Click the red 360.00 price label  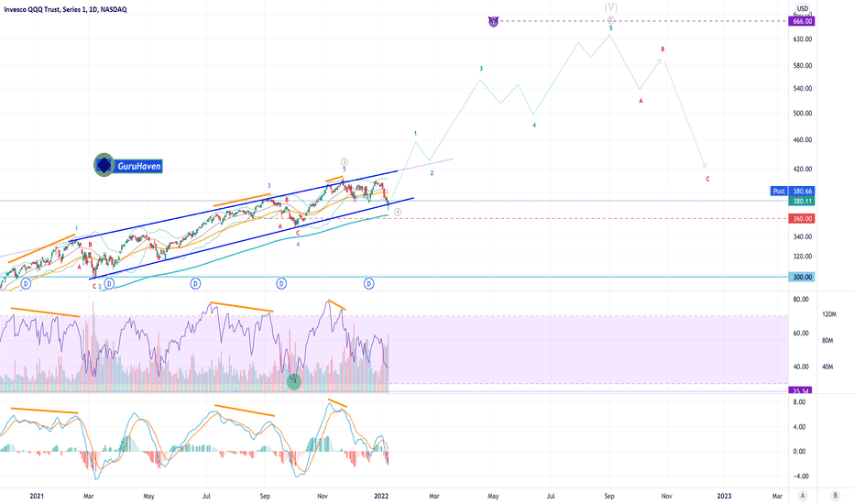click(803, 218)
